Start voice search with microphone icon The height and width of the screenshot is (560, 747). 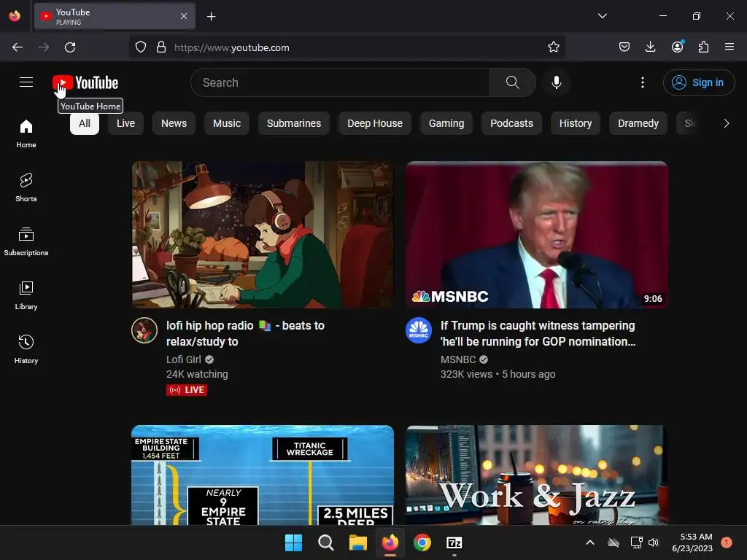tap(556, 82)
